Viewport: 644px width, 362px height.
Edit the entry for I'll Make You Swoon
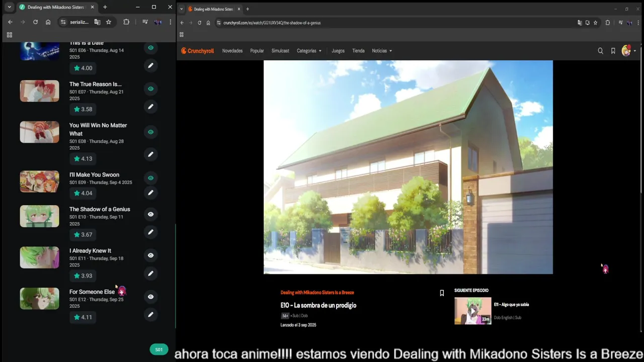pos(150,193)
